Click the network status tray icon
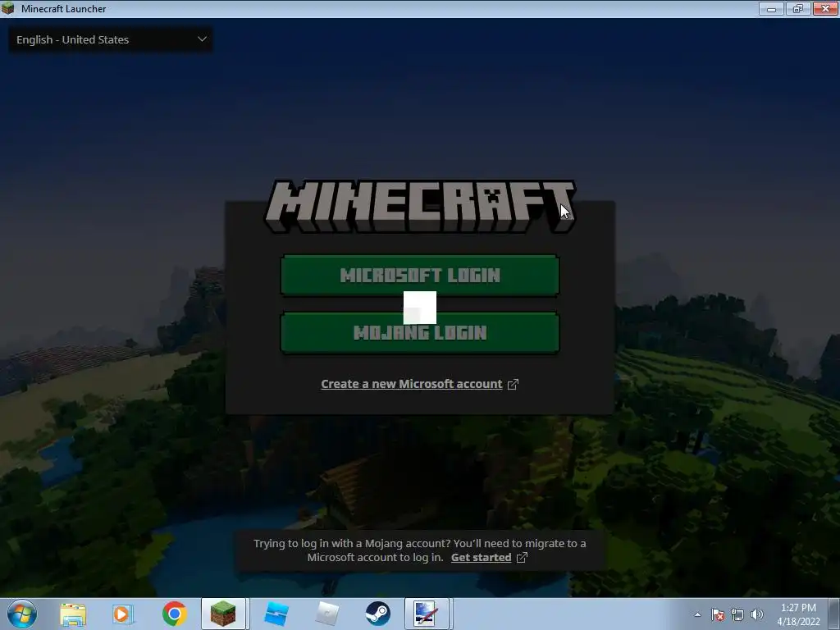The height and width of the screenshot is (630, 840). click(x=737, y=614)
